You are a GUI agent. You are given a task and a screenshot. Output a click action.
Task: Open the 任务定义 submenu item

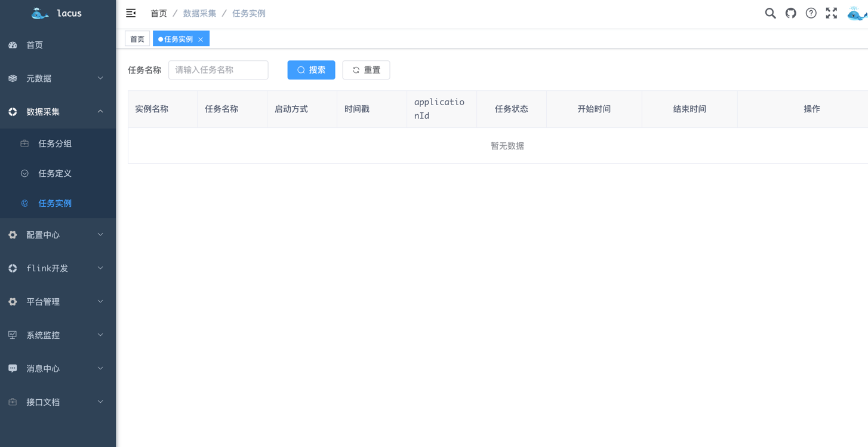tap(58, 173)
